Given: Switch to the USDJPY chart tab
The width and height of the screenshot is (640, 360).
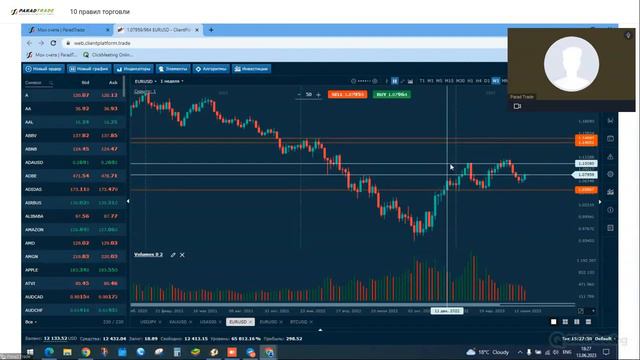Looking at the screenshot, I should 148,322.
